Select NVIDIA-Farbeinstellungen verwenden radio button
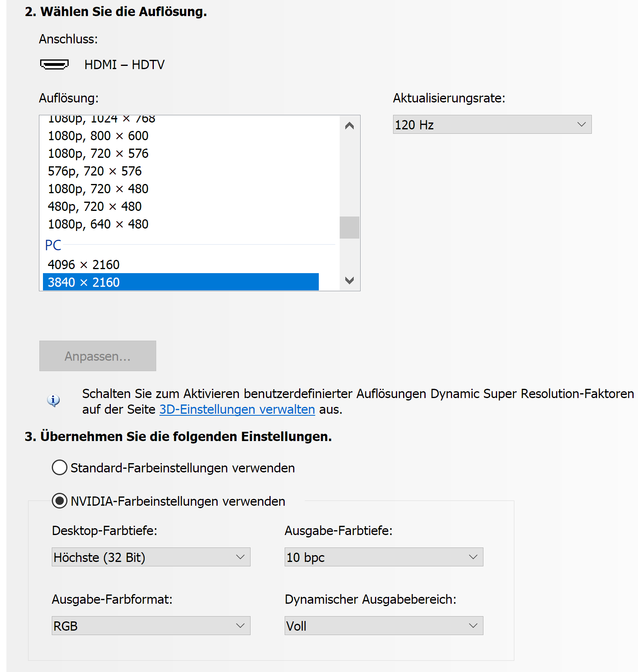This screenshot has height=672, width=638. click(x=59, y=501)
